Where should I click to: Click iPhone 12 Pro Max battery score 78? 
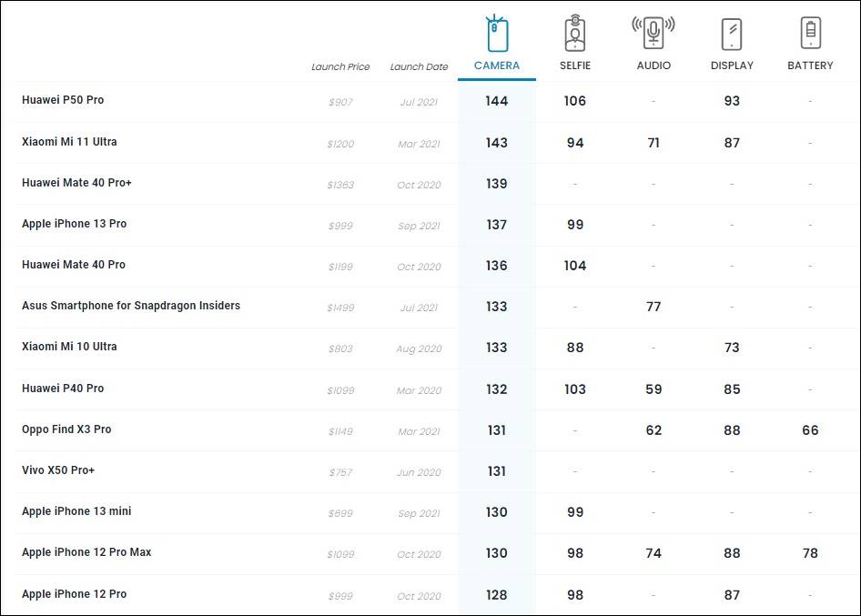pyautogui.click(x=810, y=553)
